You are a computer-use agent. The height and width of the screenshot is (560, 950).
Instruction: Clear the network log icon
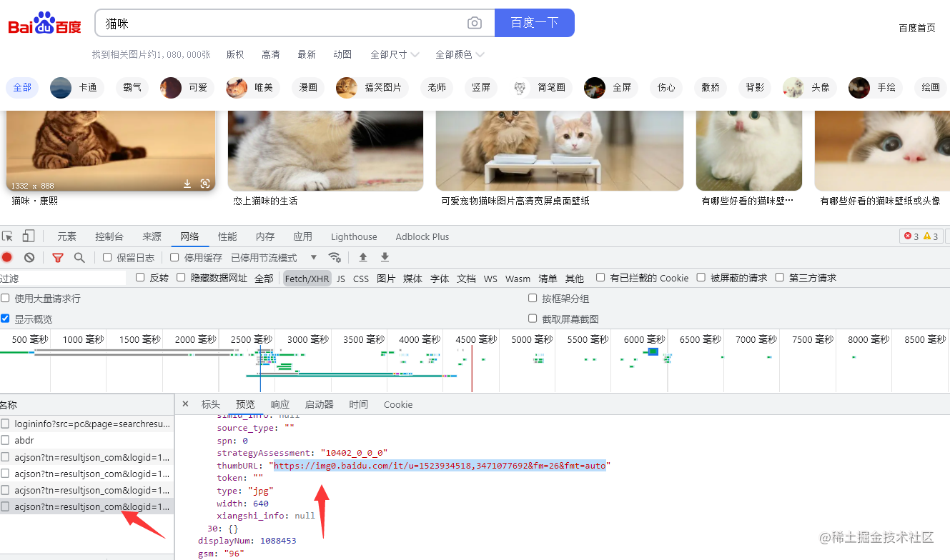pos(29,257)
